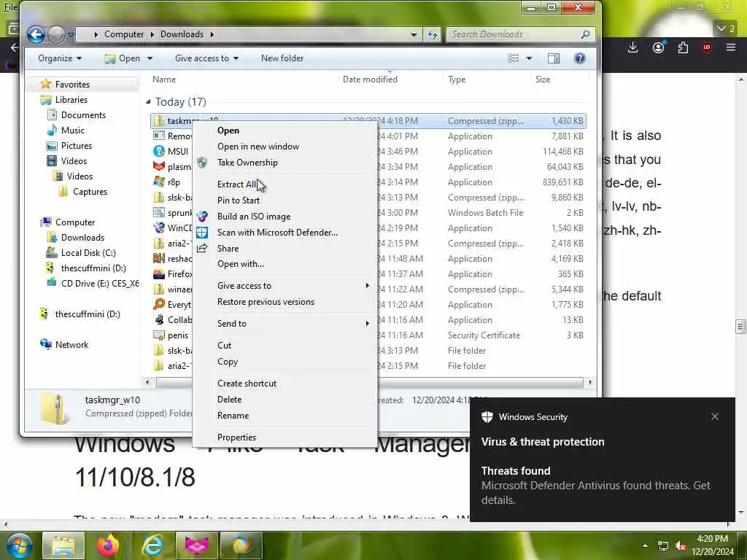Choose Properties from context menu
This screenshot has width=747, height=560.
(285, 437)
